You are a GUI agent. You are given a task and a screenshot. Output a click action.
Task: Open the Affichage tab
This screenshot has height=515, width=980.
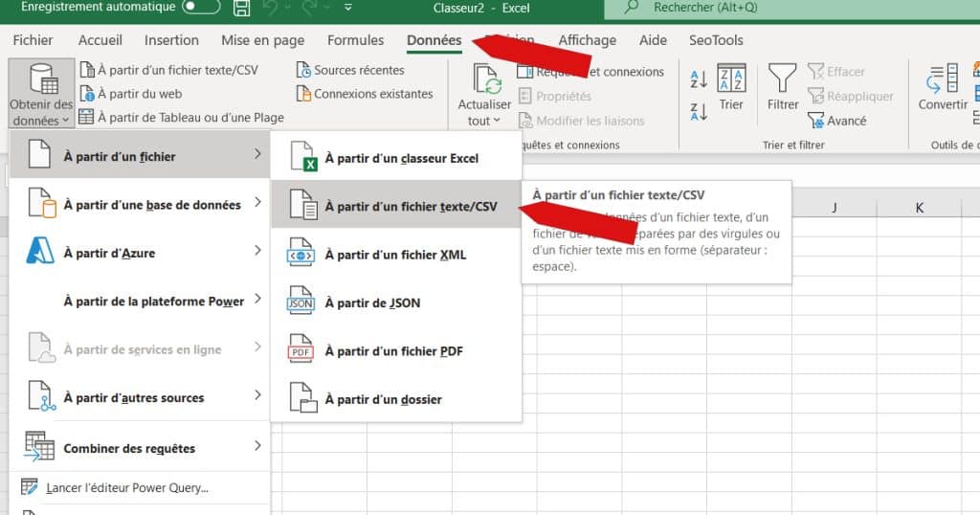[x=588, y=40]
